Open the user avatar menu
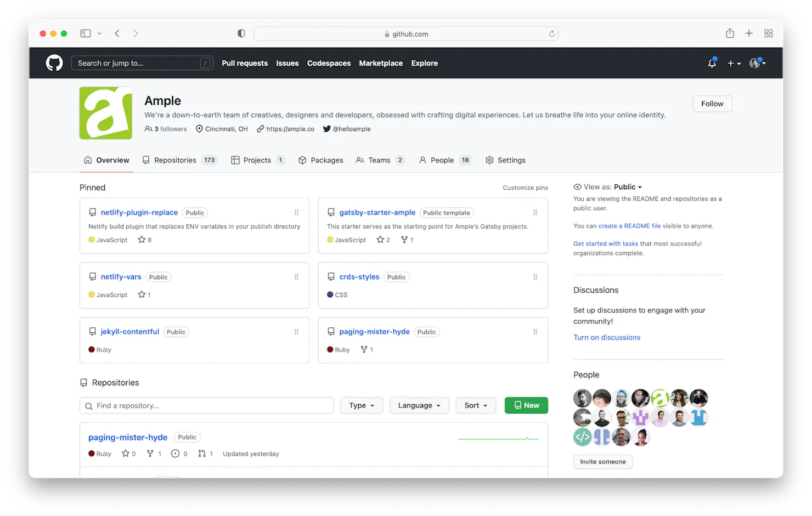812x516 pixels. pos(758,63)
